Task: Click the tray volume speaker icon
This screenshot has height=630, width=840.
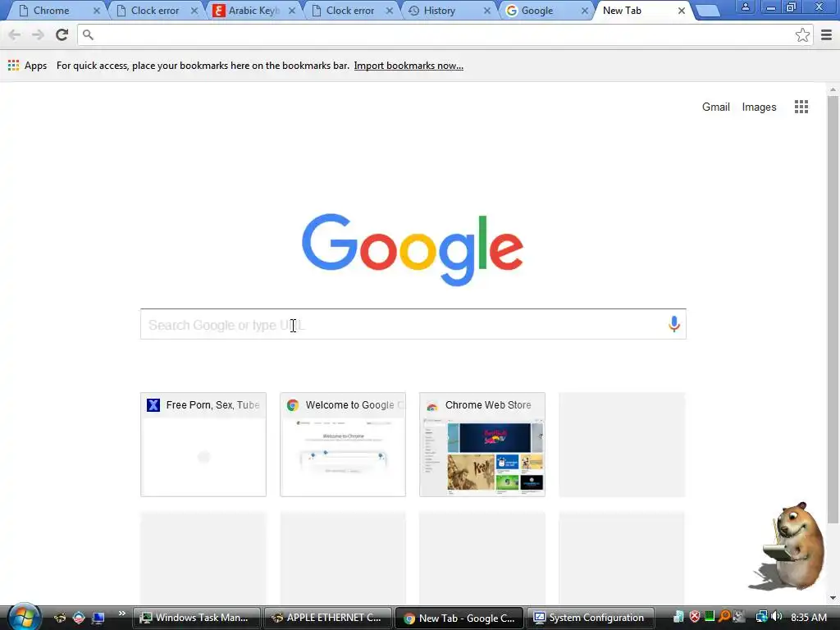Action: 776,617
